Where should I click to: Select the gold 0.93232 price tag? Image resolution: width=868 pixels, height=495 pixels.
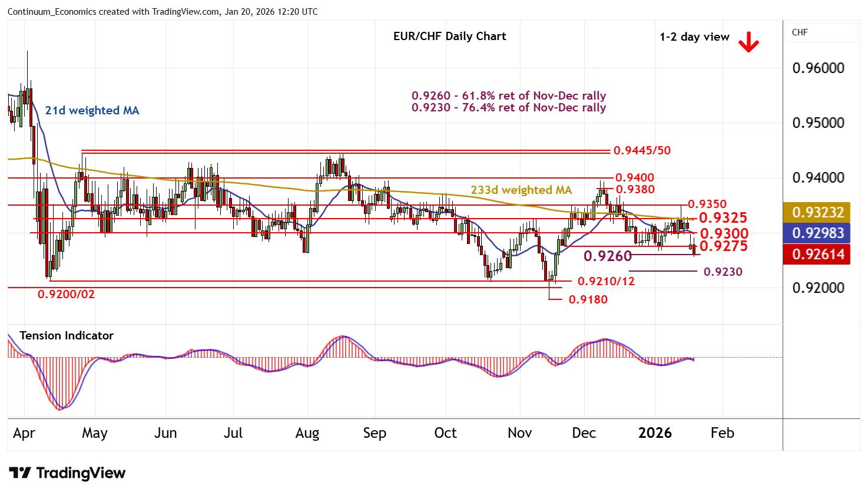(x=817, y=212)
